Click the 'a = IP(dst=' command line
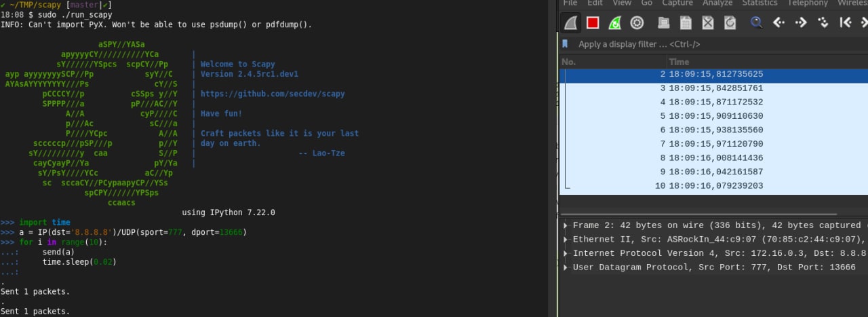868x317 pixels. (132, 232)
